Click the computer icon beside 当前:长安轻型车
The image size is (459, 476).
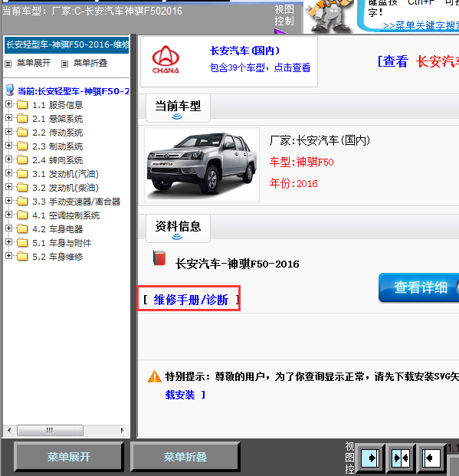click(10, 90)
